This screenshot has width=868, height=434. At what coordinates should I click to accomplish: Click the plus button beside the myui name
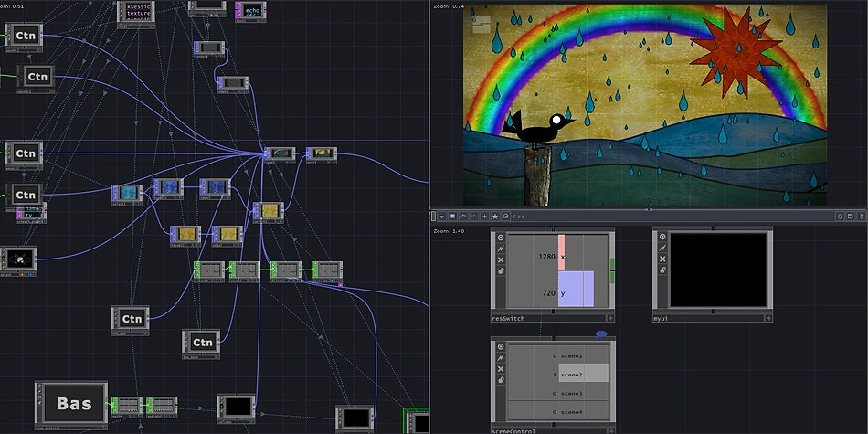coord(768,318)
